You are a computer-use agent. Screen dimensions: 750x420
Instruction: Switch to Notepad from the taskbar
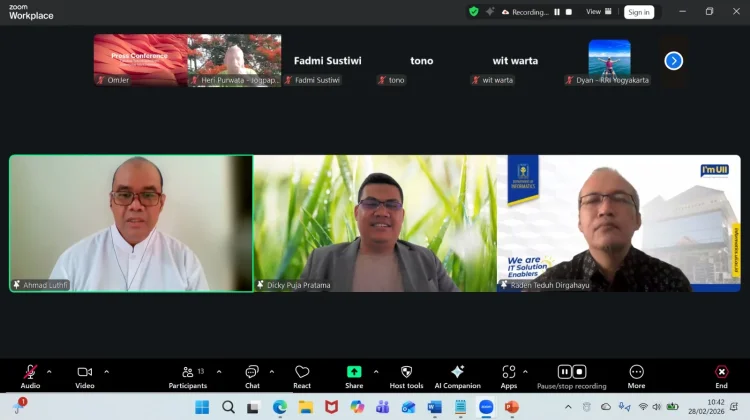click(x=460, y=407)
